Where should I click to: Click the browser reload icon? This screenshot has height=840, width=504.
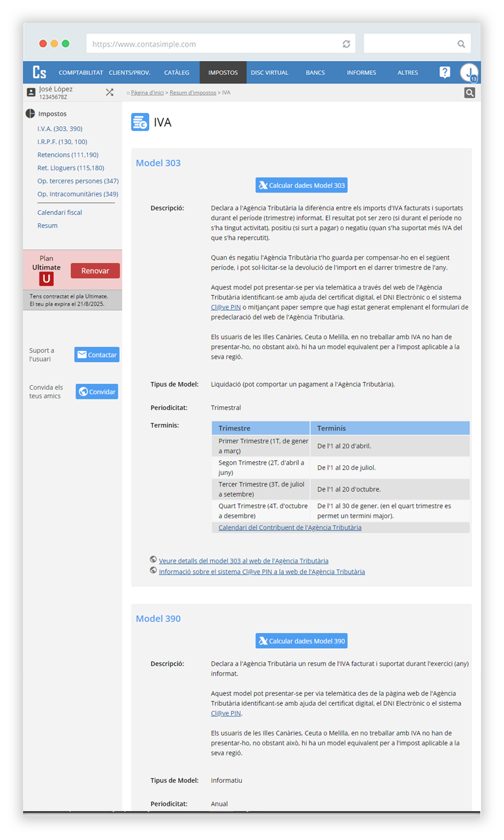346,44
